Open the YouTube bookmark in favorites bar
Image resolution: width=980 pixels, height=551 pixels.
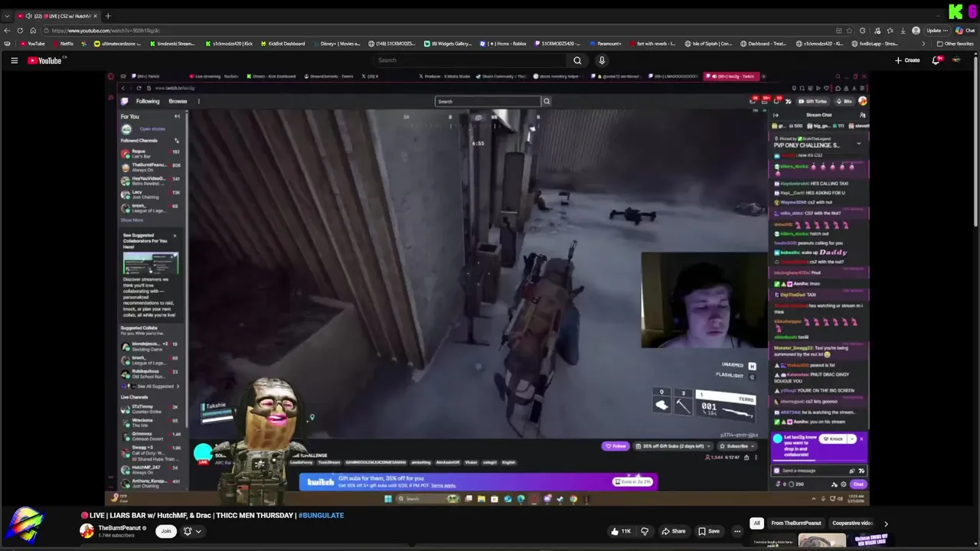click(x=34, y=44)
